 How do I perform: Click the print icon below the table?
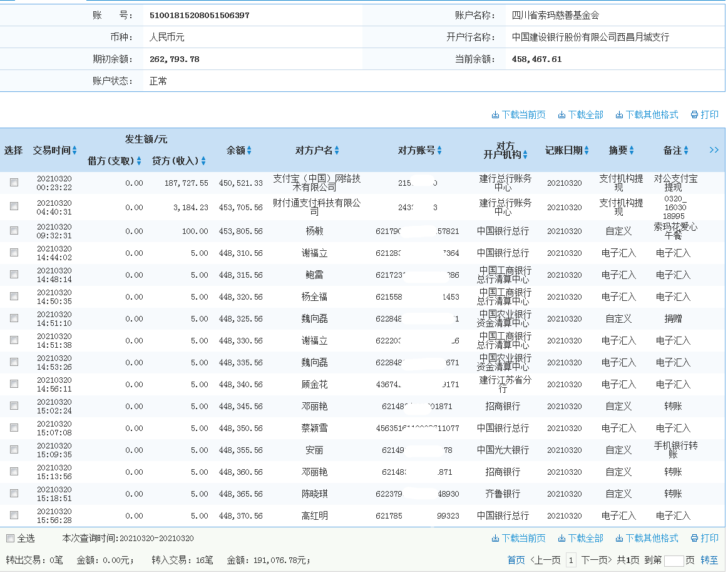(x=704, y=537)
